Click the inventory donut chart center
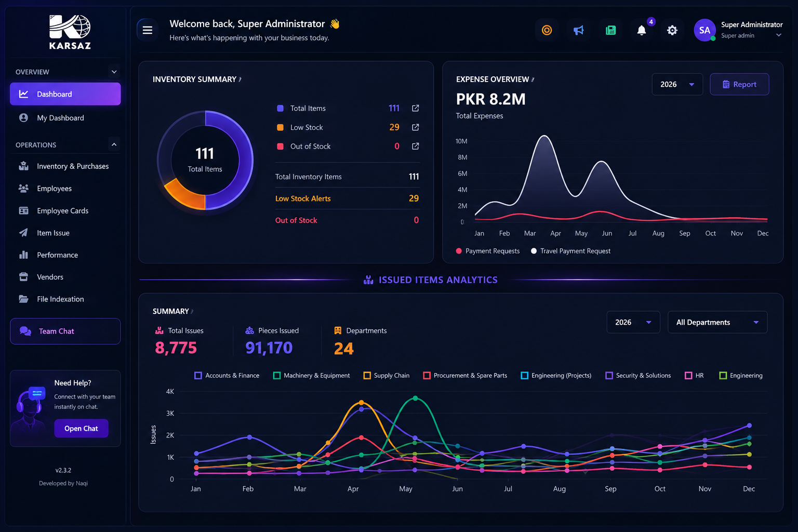Viewport: 798px width, 532px height. tap(205, 160)
